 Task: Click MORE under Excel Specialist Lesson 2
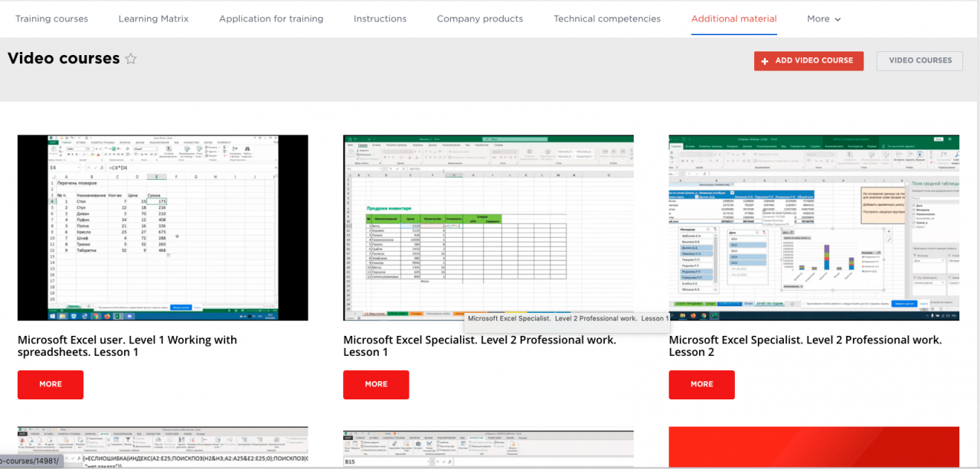click(x=701, y=384)
